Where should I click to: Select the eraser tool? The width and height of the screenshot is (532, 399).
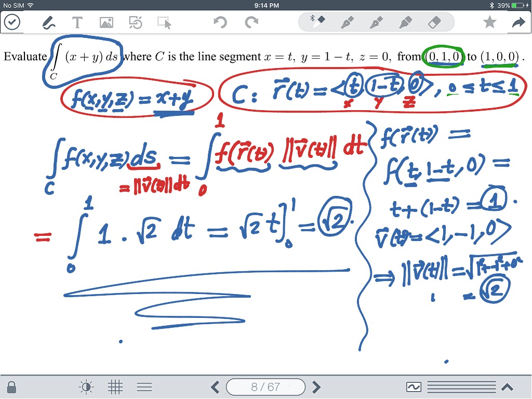click(x=435, y=22)
